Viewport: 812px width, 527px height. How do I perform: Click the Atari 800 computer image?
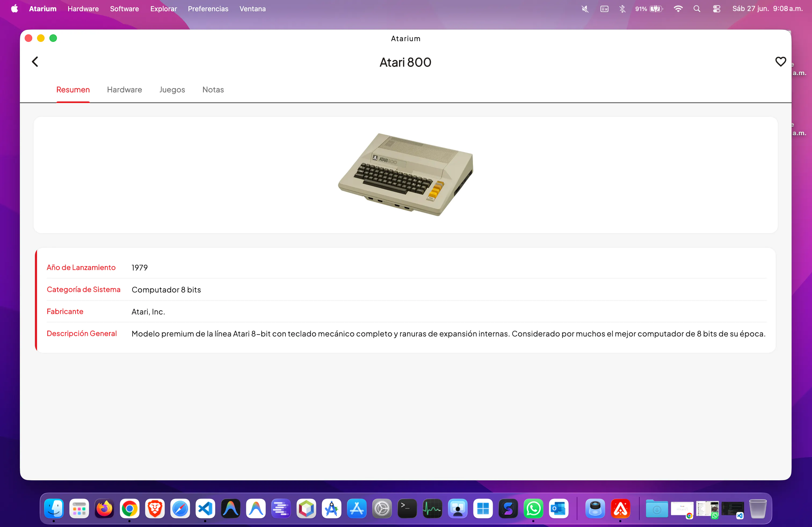[x=405, y=174]
